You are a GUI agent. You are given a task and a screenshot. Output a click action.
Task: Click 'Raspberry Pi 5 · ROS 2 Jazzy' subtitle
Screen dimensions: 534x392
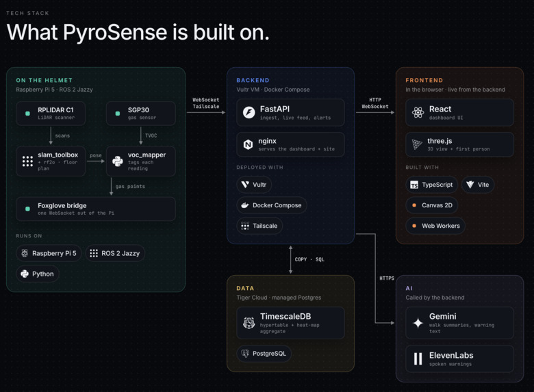point(54,90)
